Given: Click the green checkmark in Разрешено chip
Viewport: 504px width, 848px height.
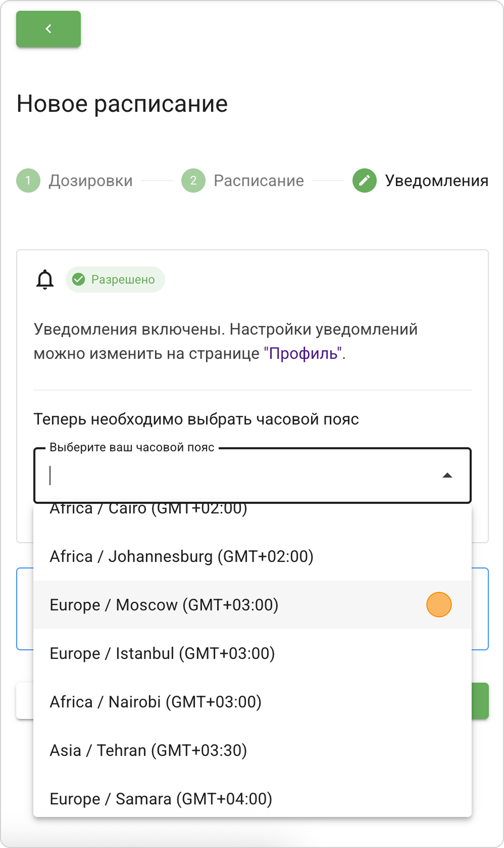Looking at the screenshot, I should [x=78, y=279].
